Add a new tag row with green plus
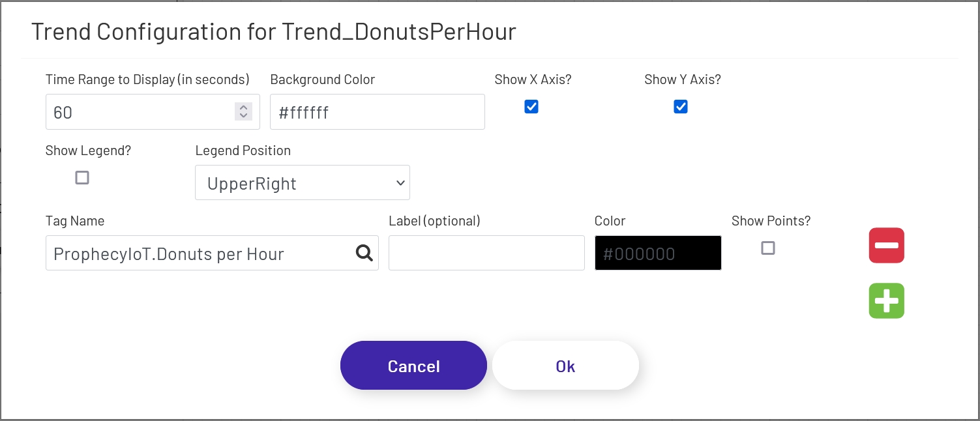Screen dimensions: 980x421 [x=886, y=301]
